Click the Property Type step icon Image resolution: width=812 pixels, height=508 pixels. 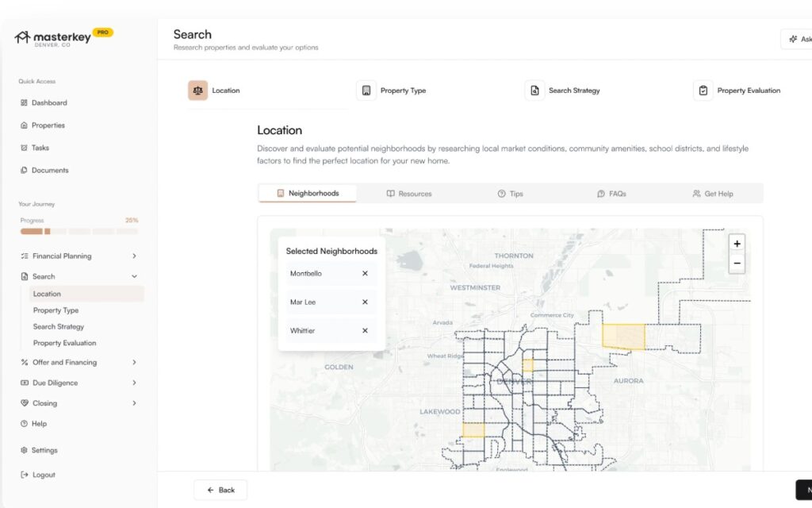pos(366,90)
